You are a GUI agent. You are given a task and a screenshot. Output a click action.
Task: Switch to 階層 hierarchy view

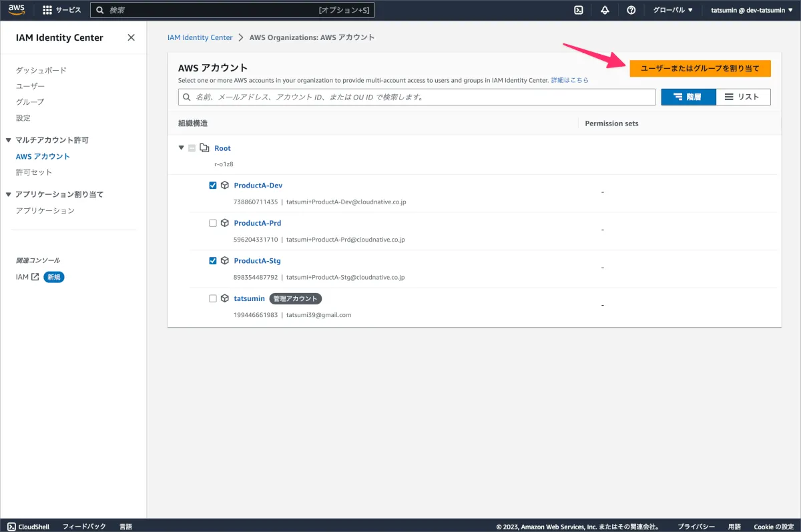688,97
